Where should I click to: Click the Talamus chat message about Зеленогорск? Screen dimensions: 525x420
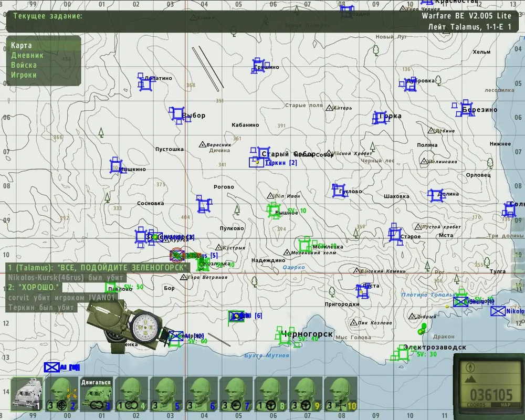[x=98, y=268]
